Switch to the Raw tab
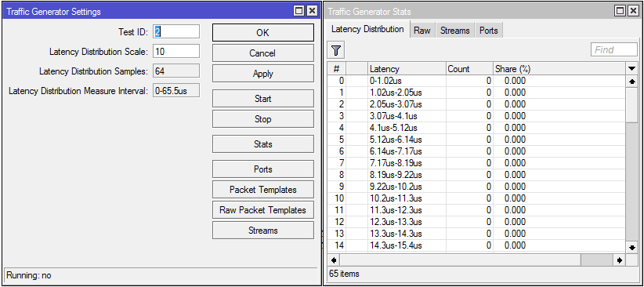644x287 pixels. [x=422, y=31]
